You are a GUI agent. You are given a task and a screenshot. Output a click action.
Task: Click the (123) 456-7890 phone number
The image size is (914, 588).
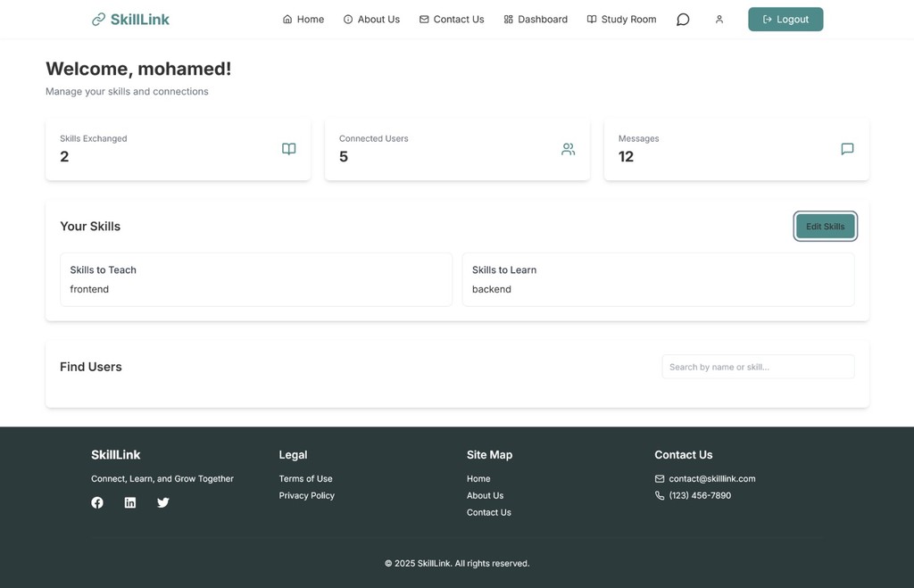point(700,495)
